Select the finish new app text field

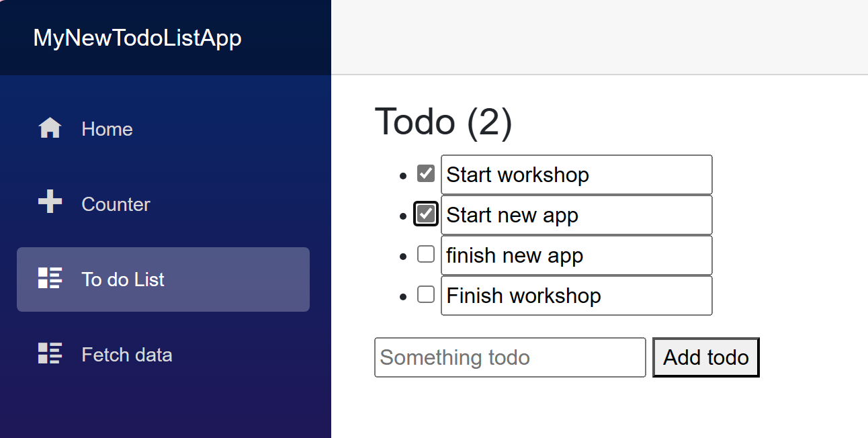(576, 255)
